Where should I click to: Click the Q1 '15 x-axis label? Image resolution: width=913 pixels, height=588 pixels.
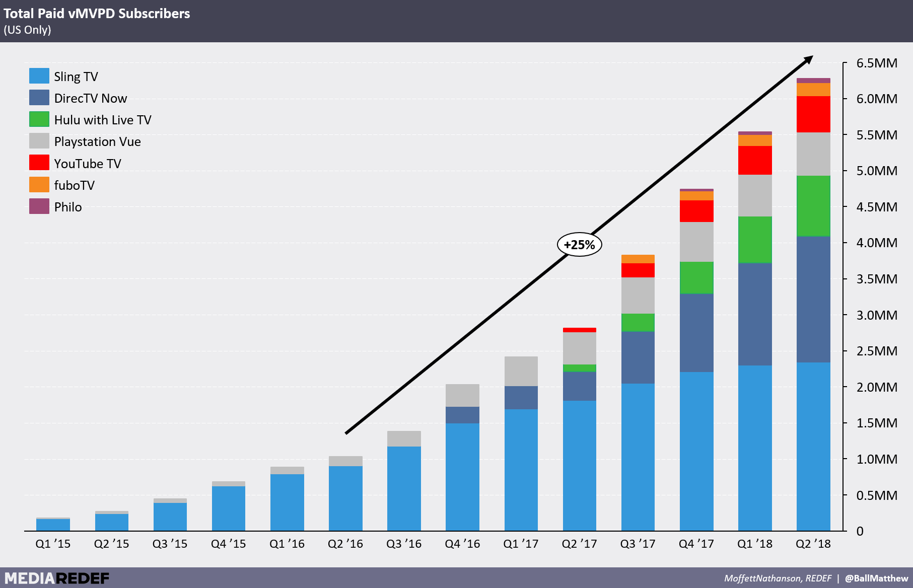(x=53, y=544)
